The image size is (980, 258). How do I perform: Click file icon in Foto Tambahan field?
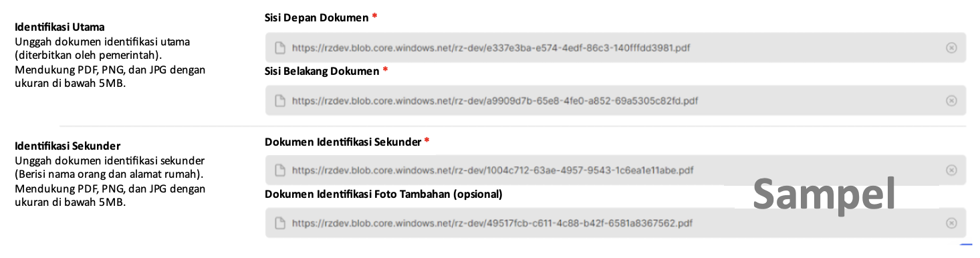click(280, 223)
